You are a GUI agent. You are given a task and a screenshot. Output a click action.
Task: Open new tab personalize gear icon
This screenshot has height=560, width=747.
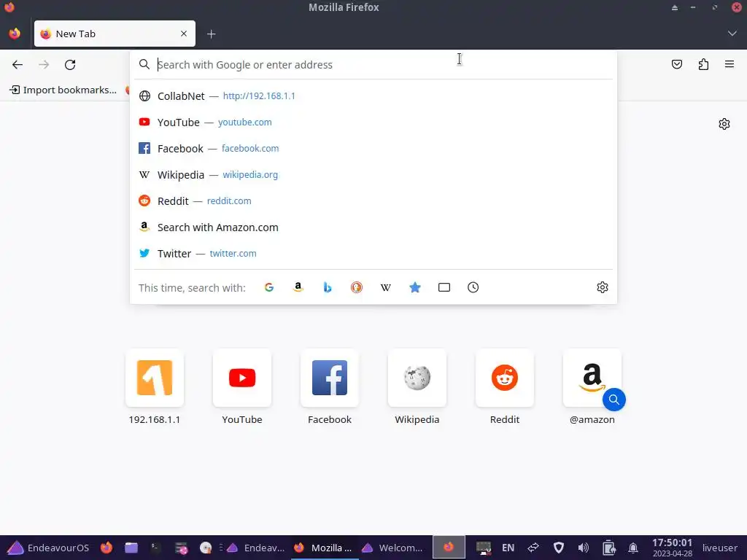pos(724,124)
